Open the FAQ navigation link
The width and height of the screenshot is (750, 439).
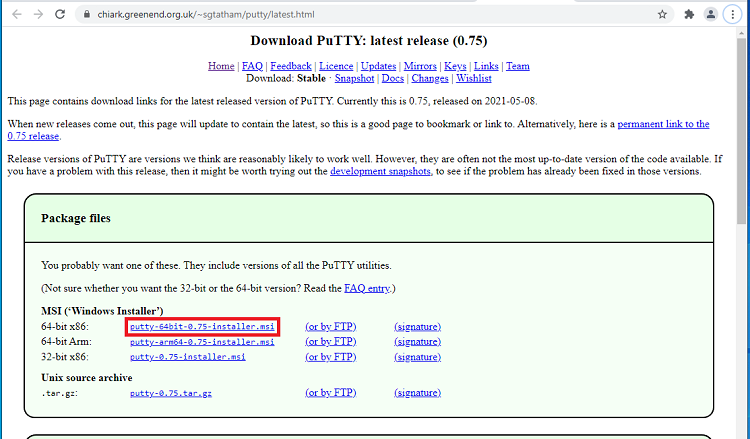252,66
